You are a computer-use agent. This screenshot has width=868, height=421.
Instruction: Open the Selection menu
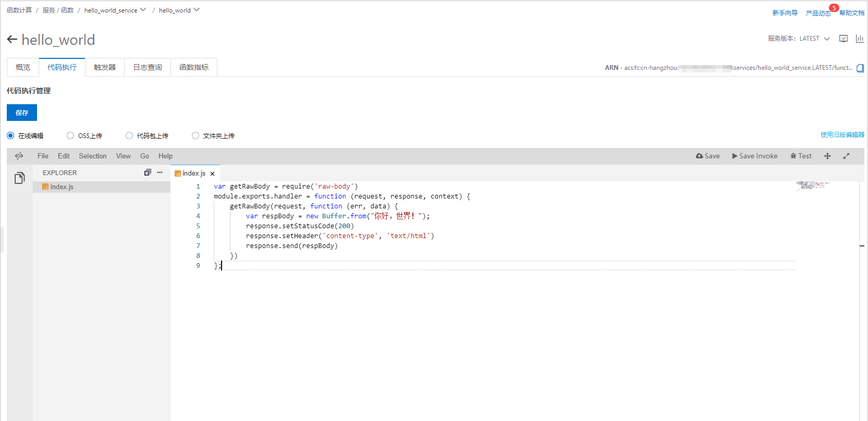click(93, 156)
